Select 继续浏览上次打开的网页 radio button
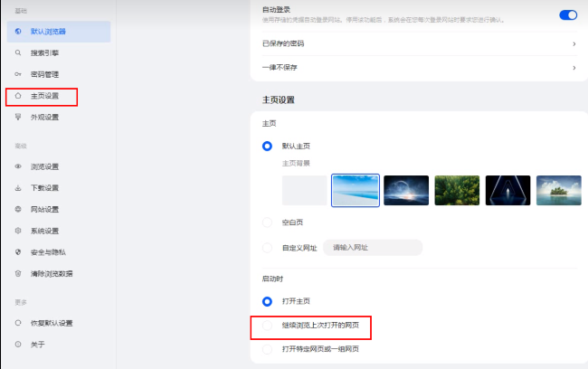This screenshot has height=369, width=588. click(x=267, y=325)
